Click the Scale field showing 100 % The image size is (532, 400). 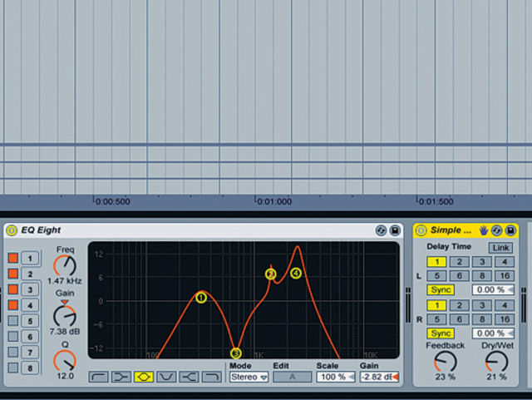coord(336,378)
